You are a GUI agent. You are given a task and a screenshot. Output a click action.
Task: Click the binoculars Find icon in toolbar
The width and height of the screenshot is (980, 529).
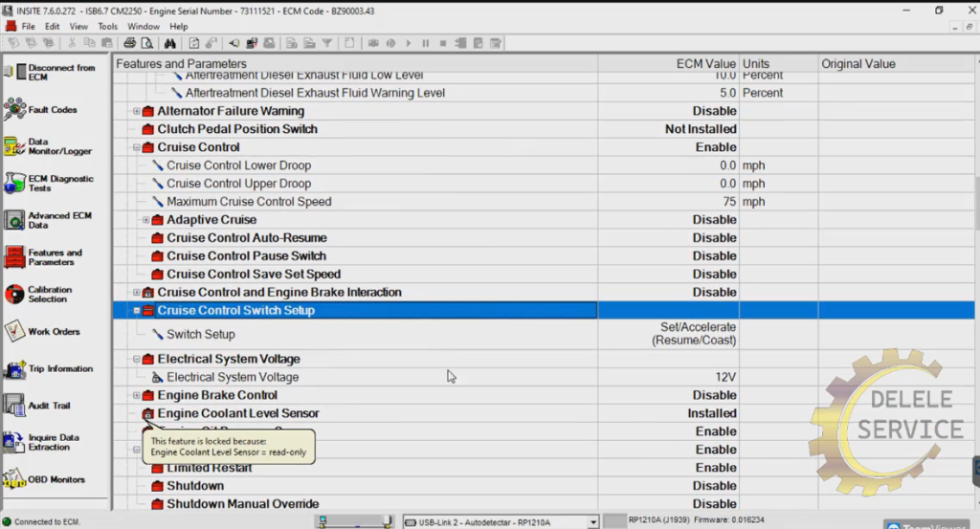tap(169, 43)
